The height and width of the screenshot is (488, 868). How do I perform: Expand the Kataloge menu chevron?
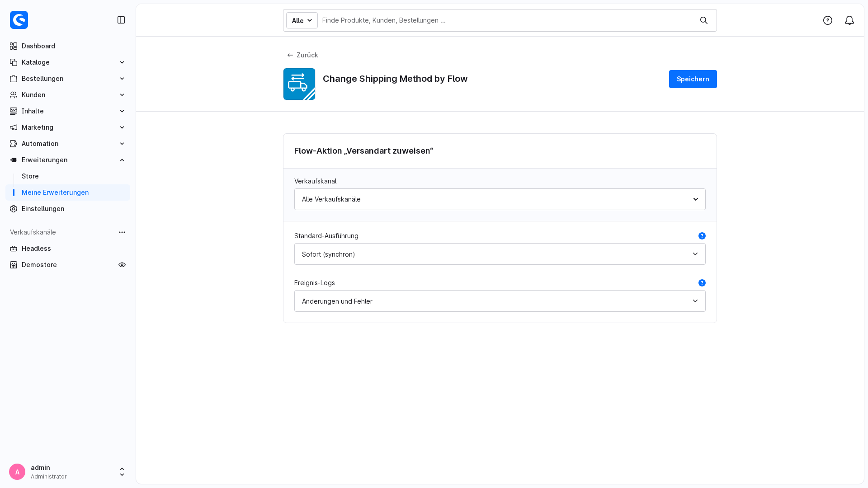(x=122, y=62)
